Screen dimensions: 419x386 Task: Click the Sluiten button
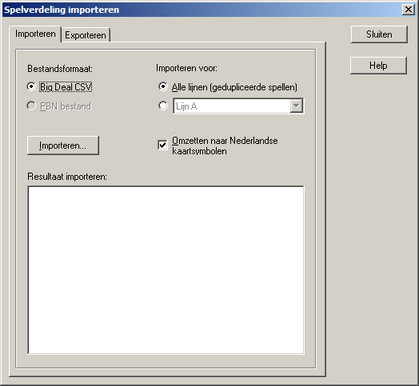coord(379,34)
